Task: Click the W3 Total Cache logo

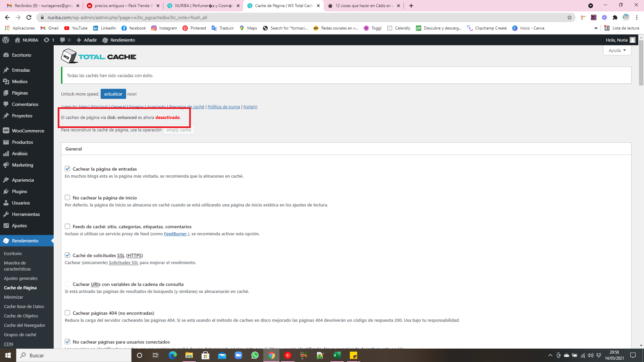Action: pyautogui.click(x=99, y=56)
